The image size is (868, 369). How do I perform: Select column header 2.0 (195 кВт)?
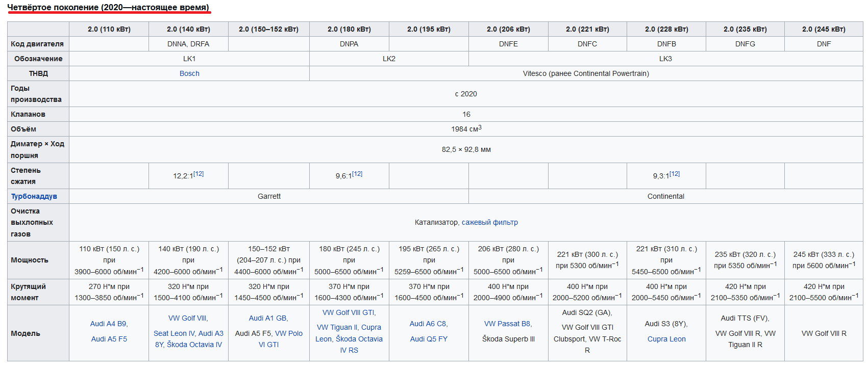point(429,29)
